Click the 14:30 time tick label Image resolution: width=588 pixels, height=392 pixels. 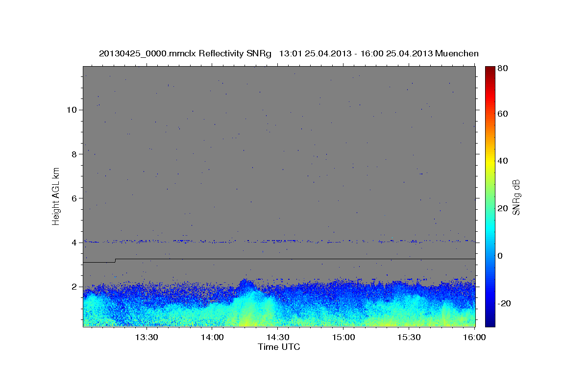tap(278, 337)
